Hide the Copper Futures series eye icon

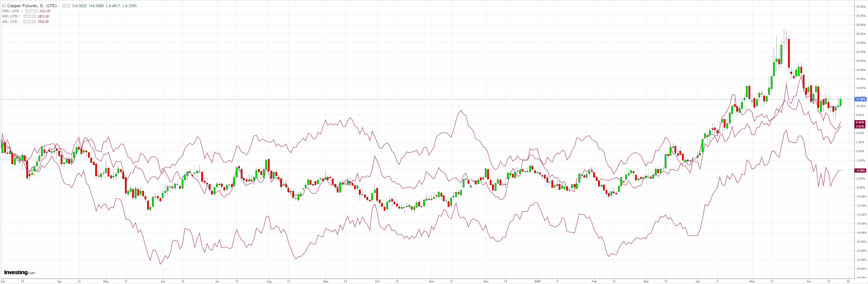[64, 6]
